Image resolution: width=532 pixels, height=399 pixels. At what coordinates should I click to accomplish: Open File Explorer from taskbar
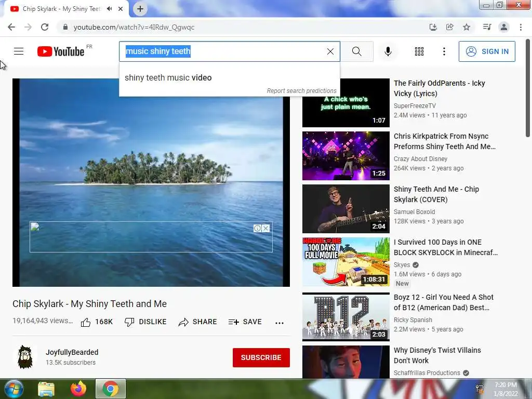[46, 389]
